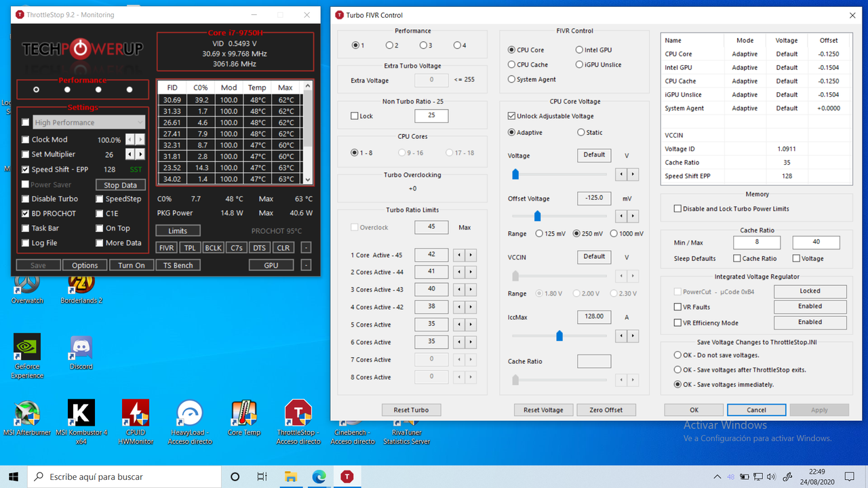Open FIVR window from ThrottleStop
This screenshot has height=488, width=868.
[x=166, y=248]
